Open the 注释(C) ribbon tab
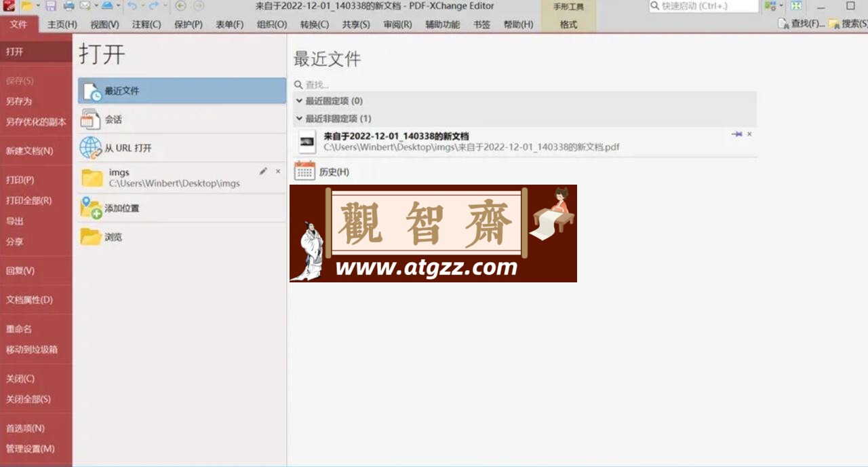868x467 pixels. point(146,24)
